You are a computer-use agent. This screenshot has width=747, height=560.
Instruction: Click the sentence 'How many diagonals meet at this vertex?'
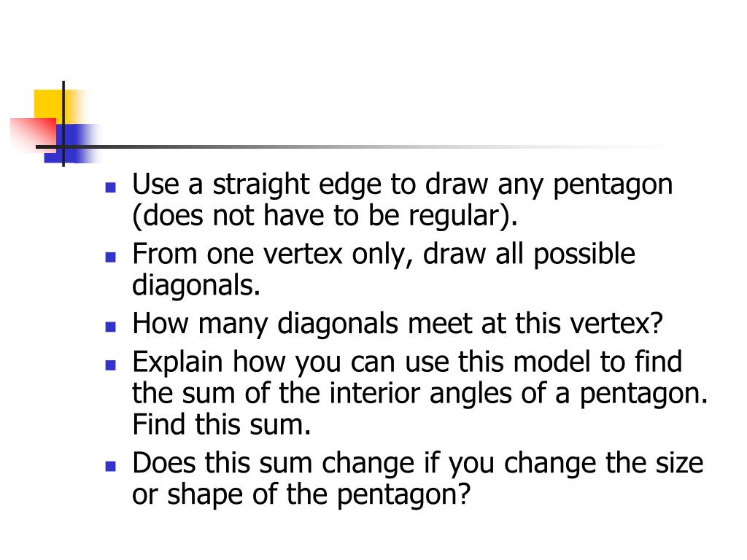398,324
